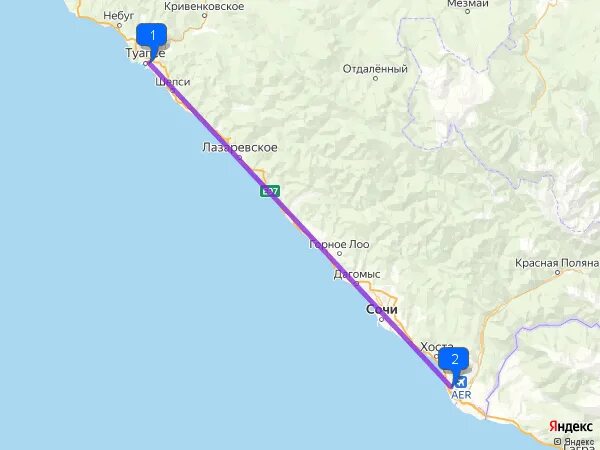Click the Мезмай village label

click(x=468, y=3)
